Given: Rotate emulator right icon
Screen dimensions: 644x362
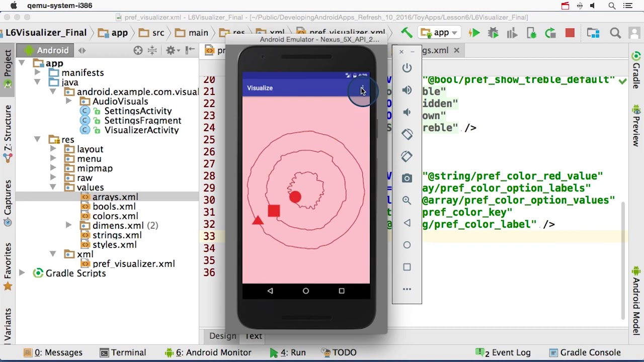Looking at the screenshot, I should pos(407,156).
